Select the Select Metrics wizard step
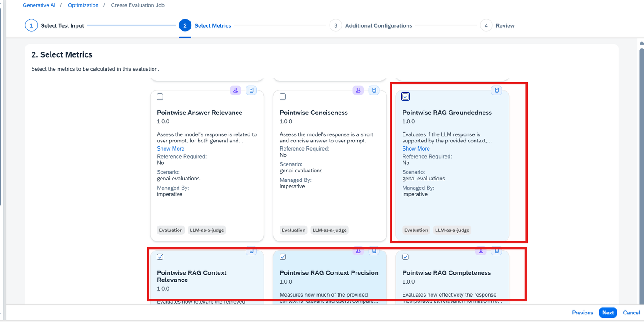 tap(205, 25)
